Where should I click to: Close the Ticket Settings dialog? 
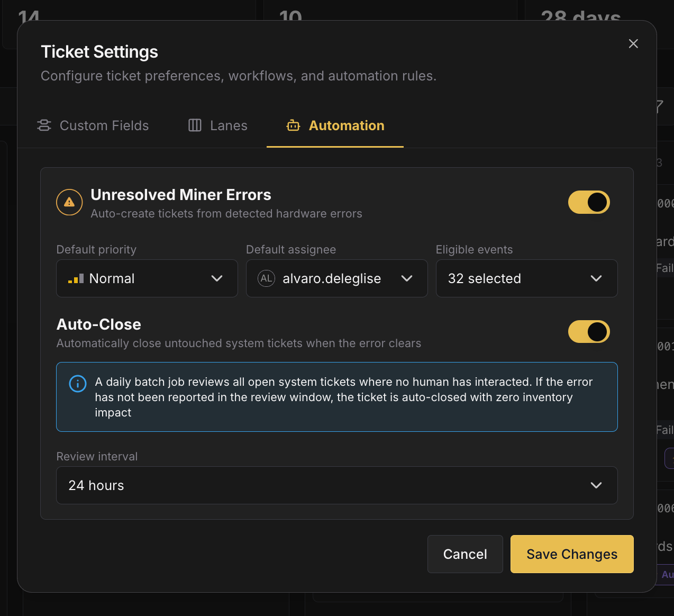633,43
